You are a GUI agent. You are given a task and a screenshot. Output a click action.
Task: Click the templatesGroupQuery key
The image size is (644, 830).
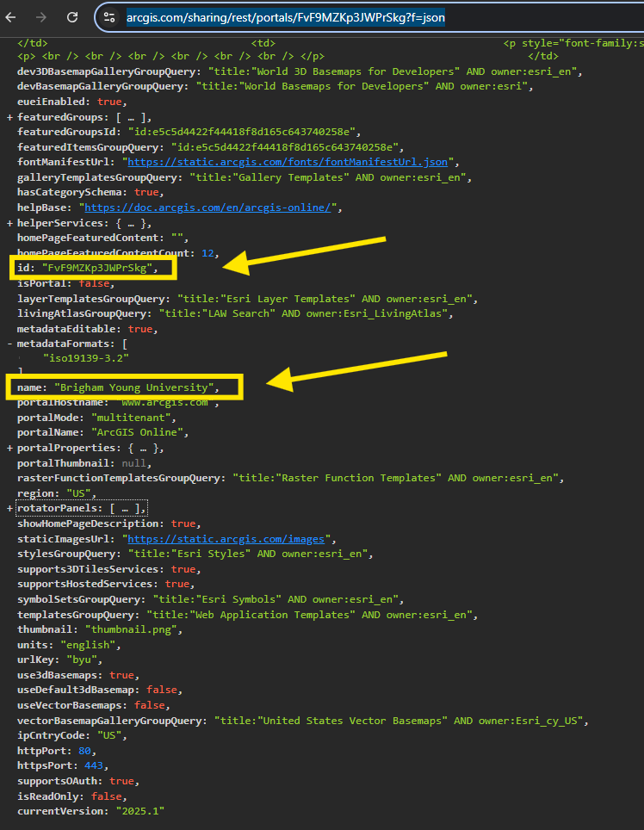[75, 615]
